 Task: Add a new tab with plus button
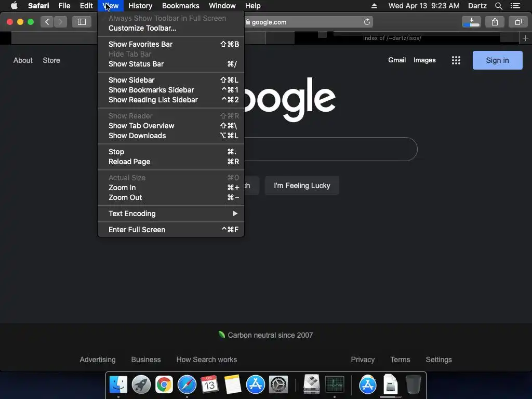tap(525, 38)
